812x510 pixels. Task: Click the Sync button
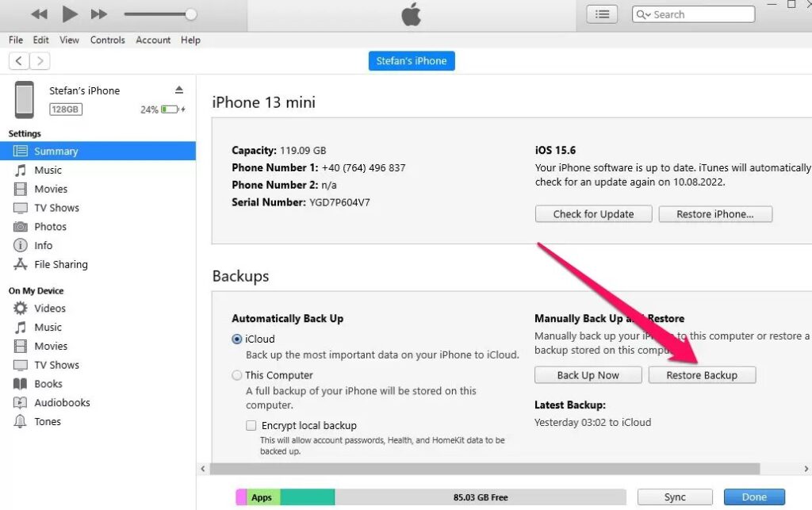[675, 497]
